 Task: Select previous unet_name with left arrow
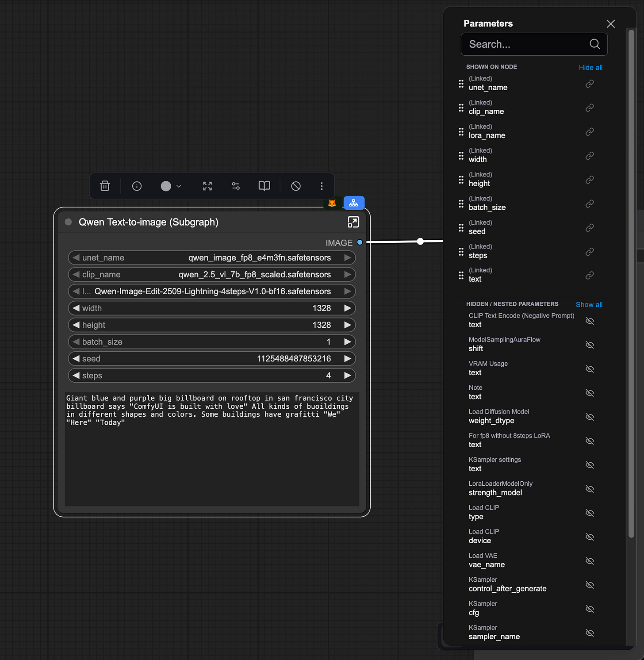pos(76,257)
